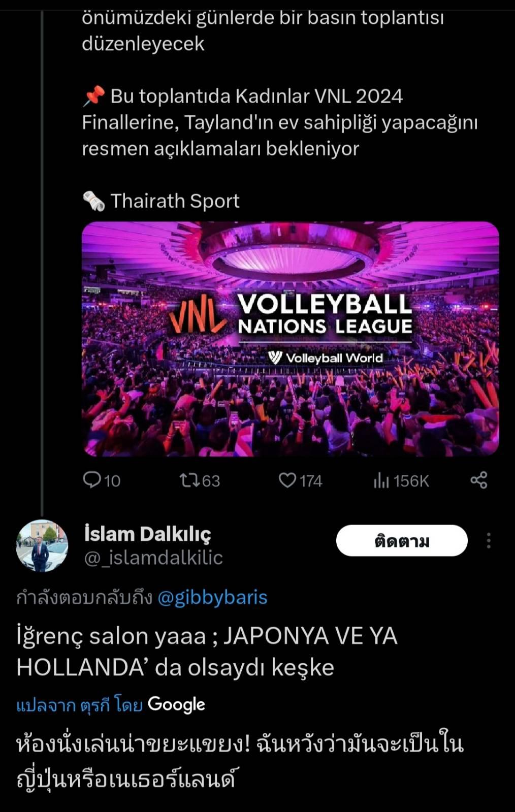Follow the user with the ติดตาม button
This screenshot has width=515, height=812.
pyautogui.click(x=402, y=541)
